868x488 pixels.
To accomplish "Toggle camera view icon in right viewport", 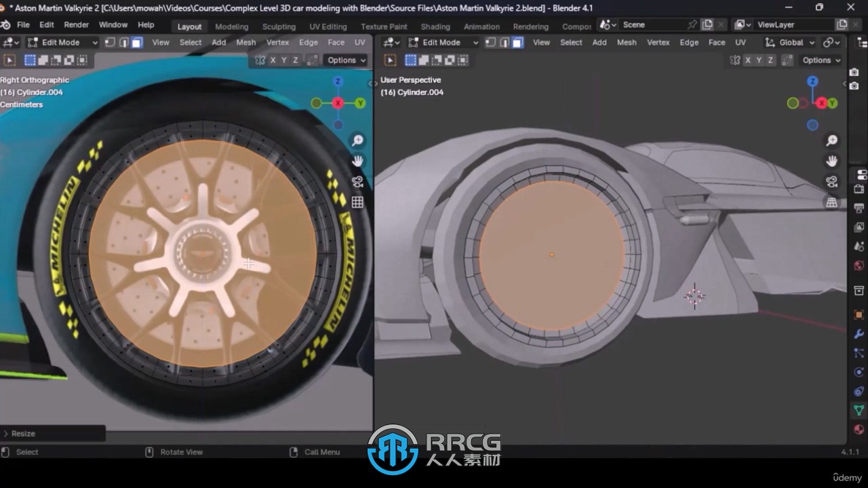I will 832,182.
